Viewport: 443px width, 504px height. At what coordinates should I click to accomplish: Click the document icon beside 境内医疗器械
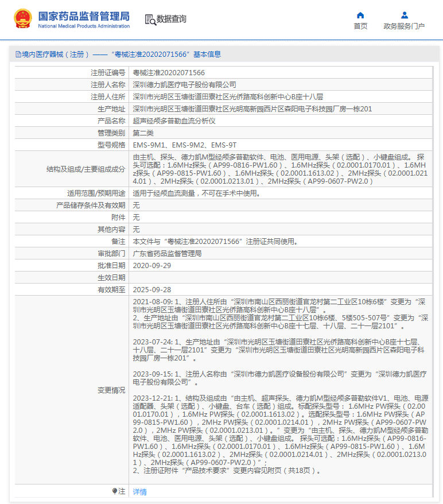(18, 55)
